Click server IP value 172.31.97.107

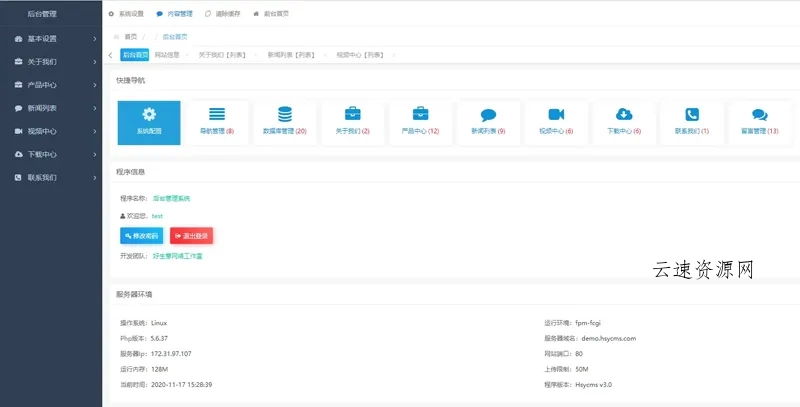click(171, 353)
